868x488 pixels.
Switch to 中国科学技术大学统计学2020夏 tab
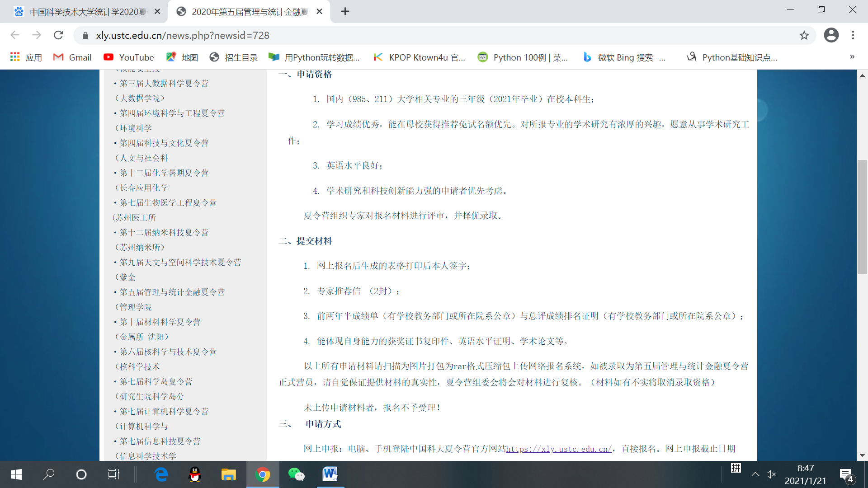point(87,12)
